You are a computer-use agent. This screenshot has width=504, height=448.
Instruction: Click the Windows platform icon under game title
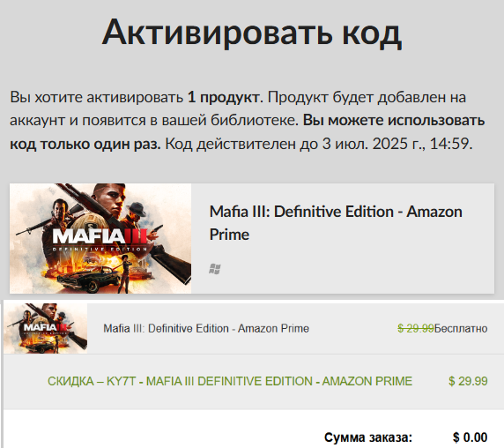[x=215, y=269]
